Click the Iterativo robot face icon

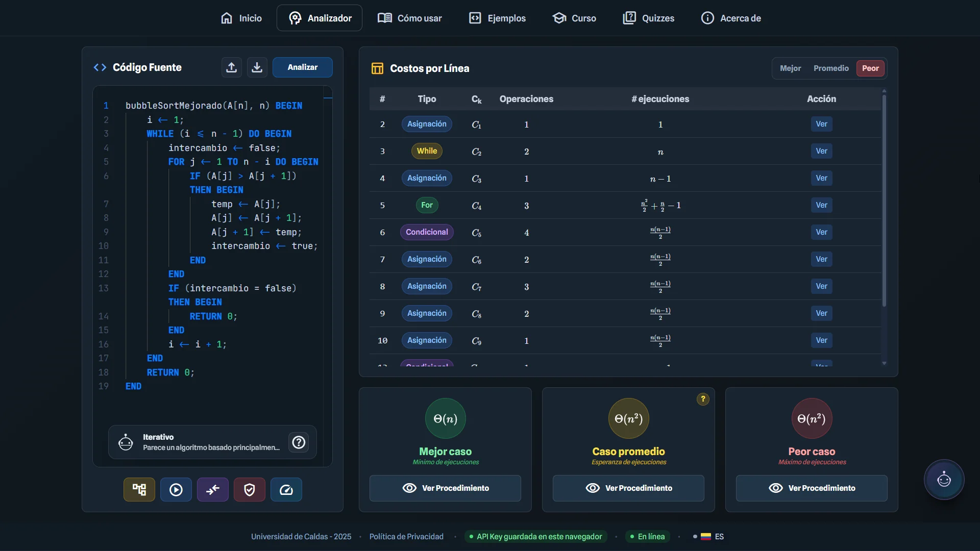[126, 442]
